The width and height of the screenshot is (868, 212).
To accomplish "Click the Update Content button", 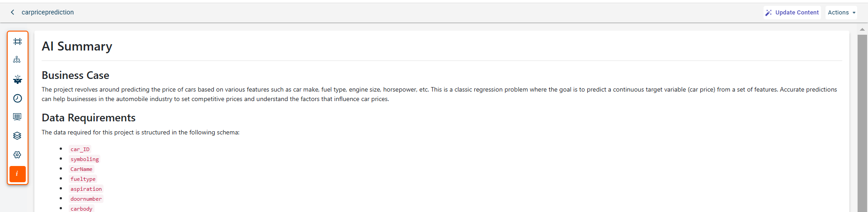I will point(797,13).
